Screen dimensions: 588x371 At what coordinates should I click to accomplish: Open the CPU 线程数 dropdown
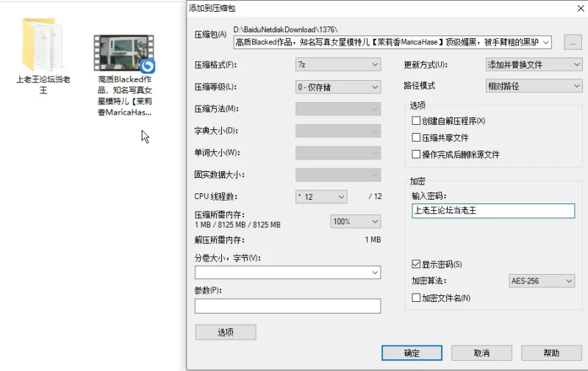320,197
